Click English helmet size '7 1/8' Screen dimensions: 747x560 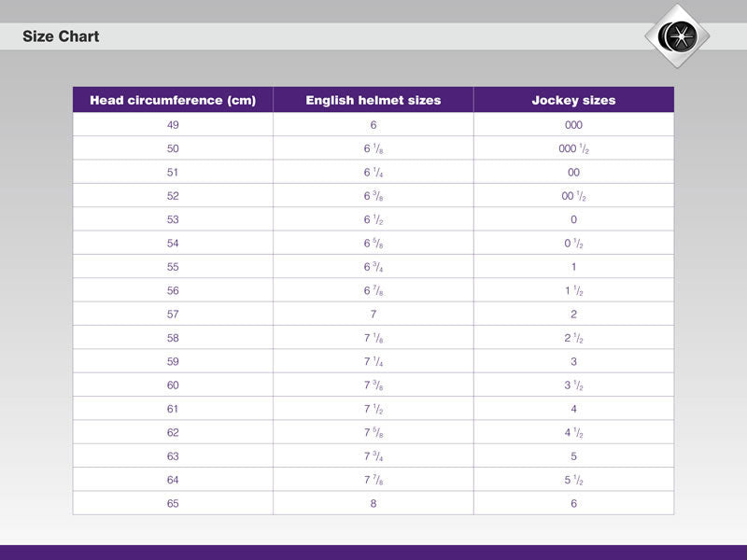(373, 338)
